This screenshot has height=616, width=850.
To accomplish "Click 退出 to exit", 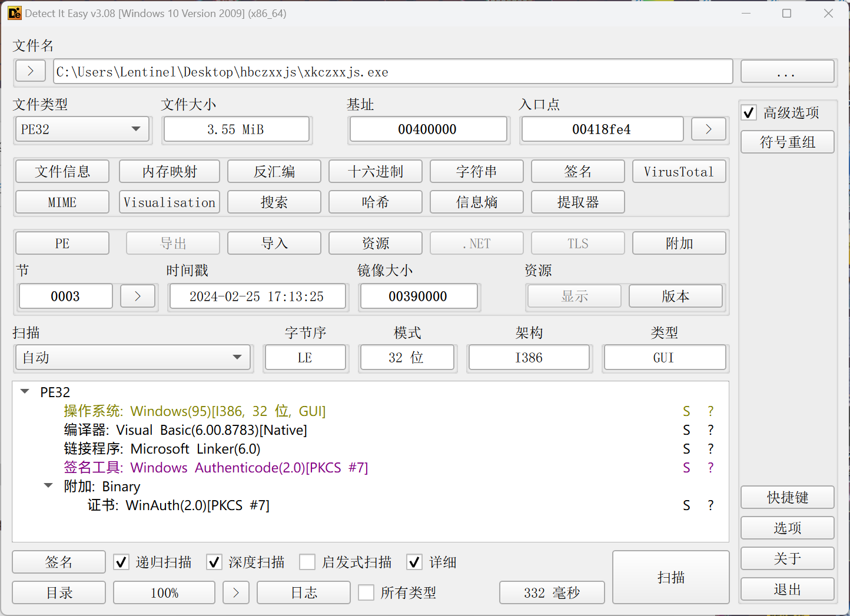I will click(788, 589).
